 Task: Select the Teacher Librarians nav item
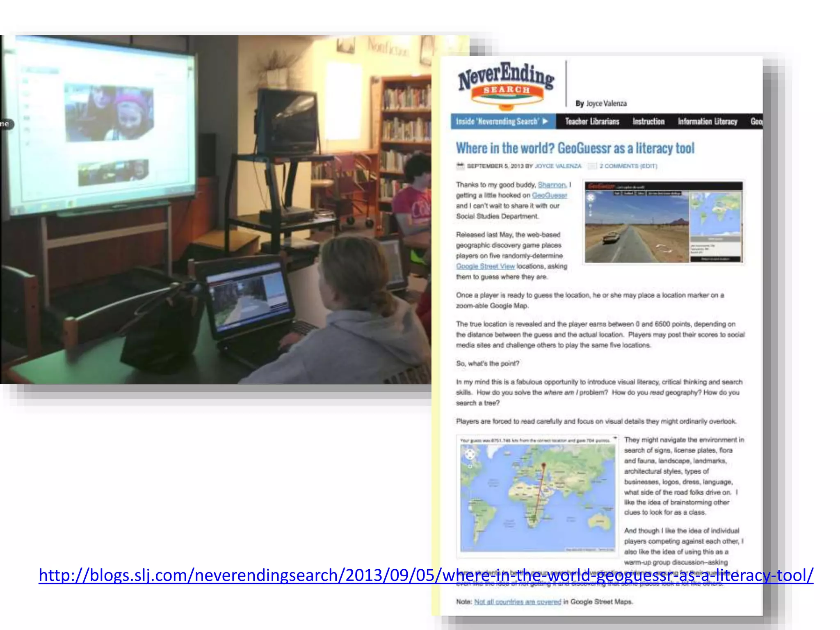click(592, 121)
